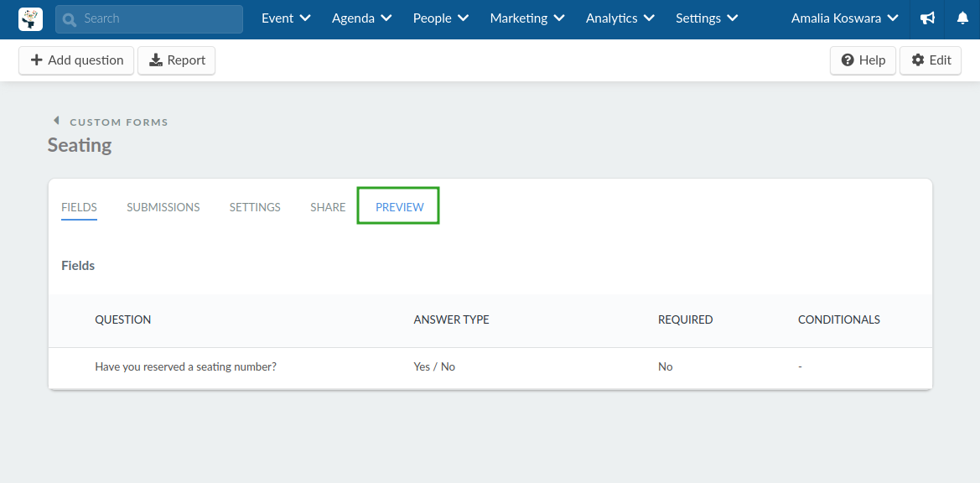
Task: Open Amalia Koswara user menu
Action: pos(844,18)
